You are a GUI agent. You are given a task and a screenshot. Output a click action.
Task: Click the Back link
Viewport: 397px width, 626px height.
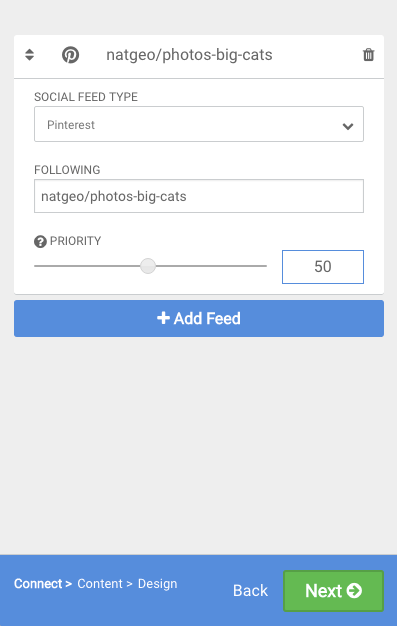pyautogui.click(x=250, y=590)
